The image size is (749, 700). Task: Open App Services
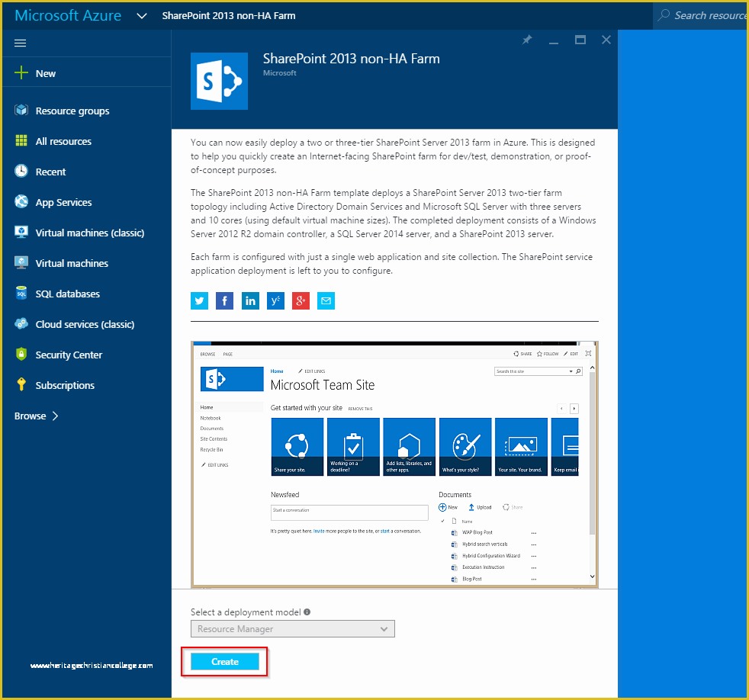[x=63, y=203]
